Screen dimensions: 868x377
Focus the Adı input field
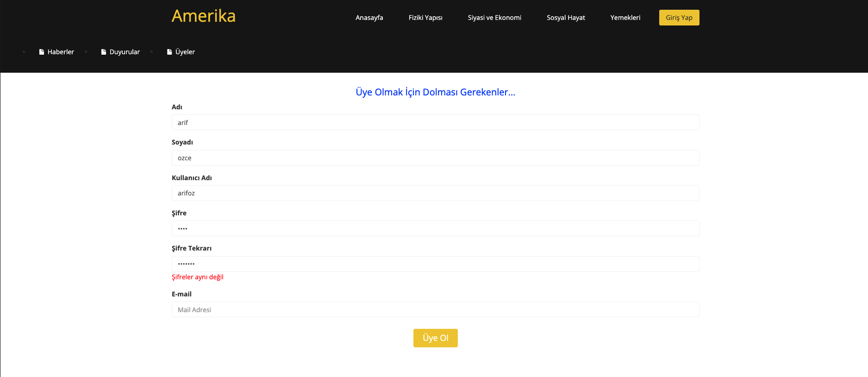(435, 122)
